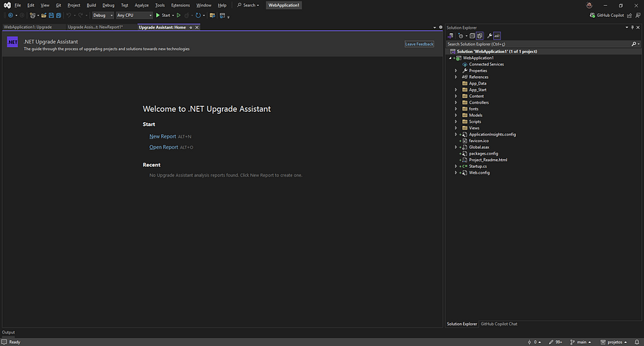Click the Undo icon in the toolbar
This screenshot has width=644, height=346.
coord(68,15)
